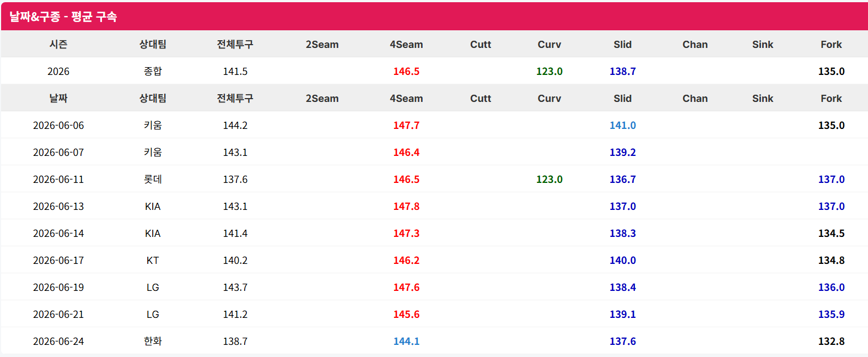Click Slid header in the 시즌 header row
Screen dimensions: 868x357
pyautogui.click(x=623, y=45)
